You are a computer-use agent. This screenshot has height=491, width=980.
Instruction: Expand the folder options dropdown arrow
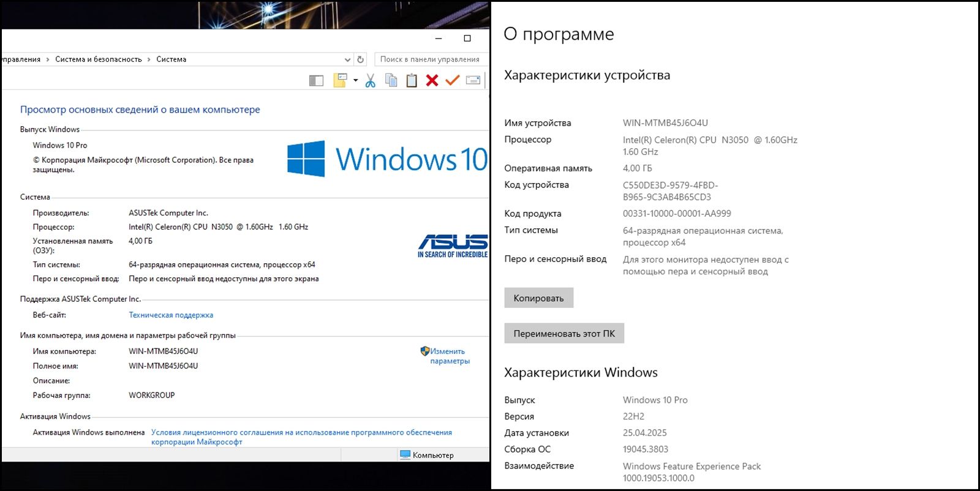click(x=355, y=80)
